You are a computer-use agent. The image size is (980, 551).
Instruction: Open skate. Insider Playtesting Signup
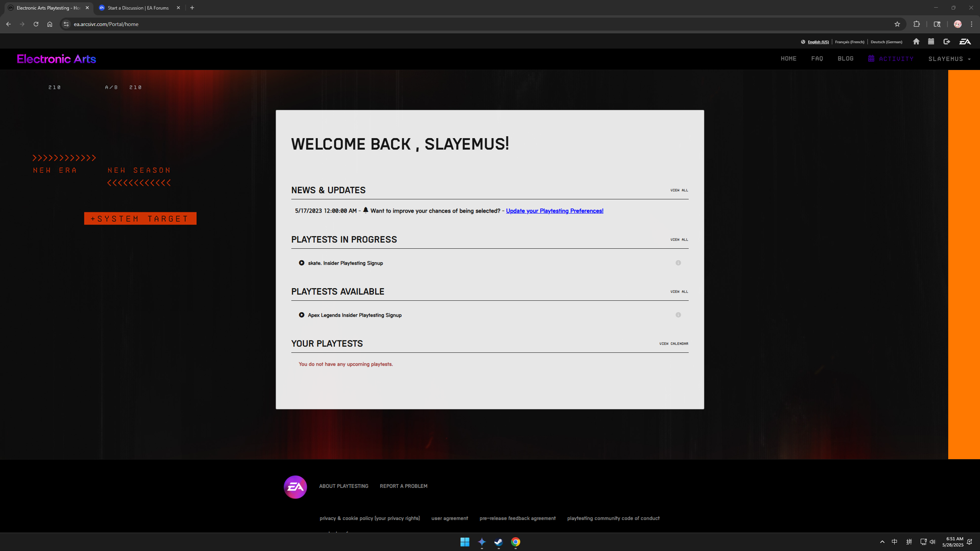click(345, 263)
